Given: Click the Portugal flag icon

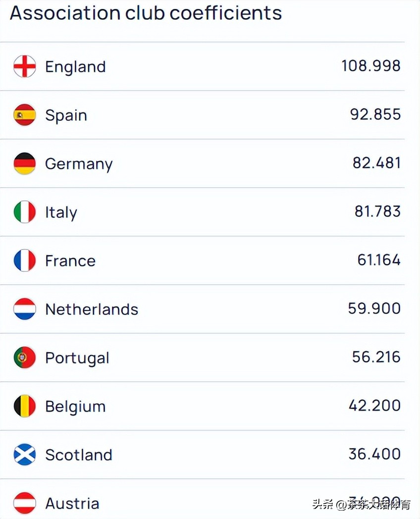Looking at the screenshot, I should click(x=25, y=358).
